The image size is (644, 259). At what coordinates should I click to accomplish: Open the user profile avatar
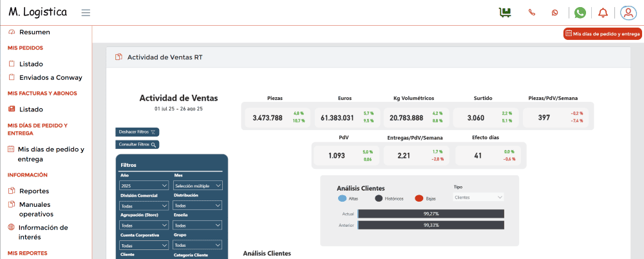tap(627, 12)
